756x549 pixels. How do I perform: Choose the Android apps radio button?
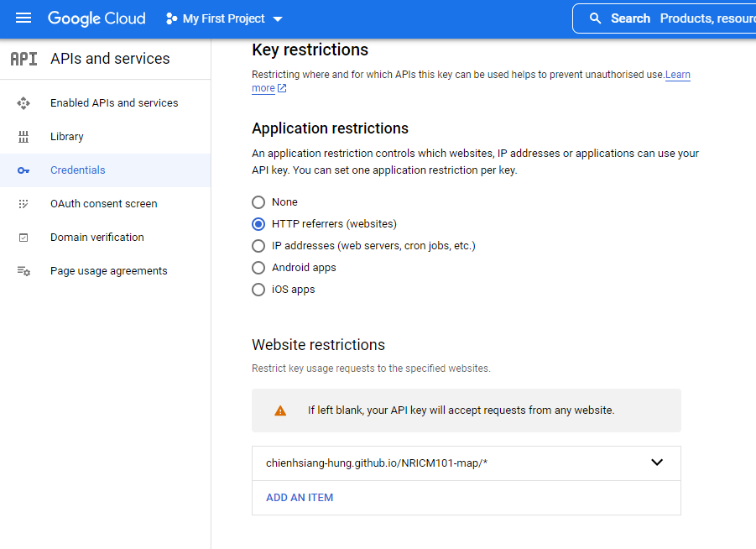tap(258, 268)
